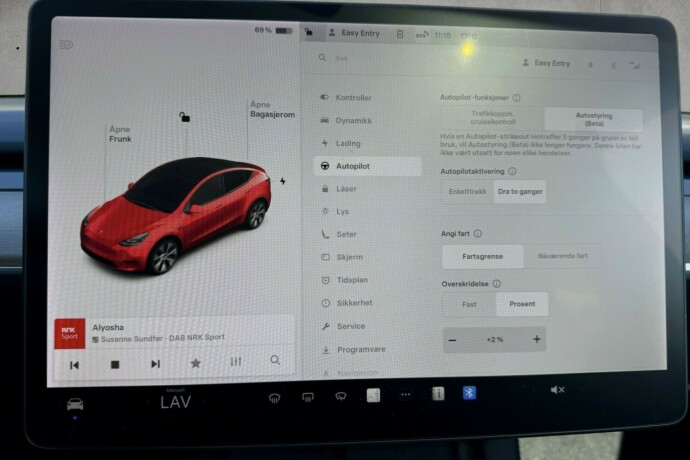Open Easy Entry profile in settings header
This screenshot has width=690, height=460.
pyautogui.click(x=546, y=63)
